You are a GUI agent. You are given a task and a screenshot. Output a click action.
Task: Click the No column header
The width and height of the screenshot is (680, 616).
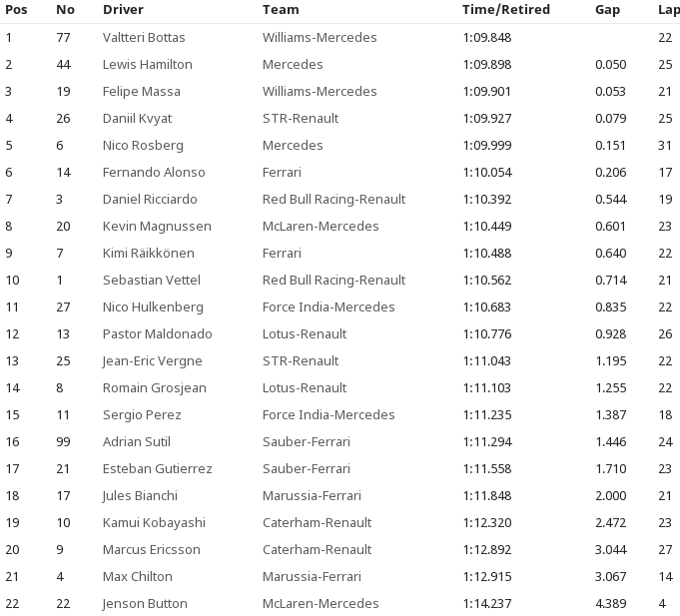65,9
